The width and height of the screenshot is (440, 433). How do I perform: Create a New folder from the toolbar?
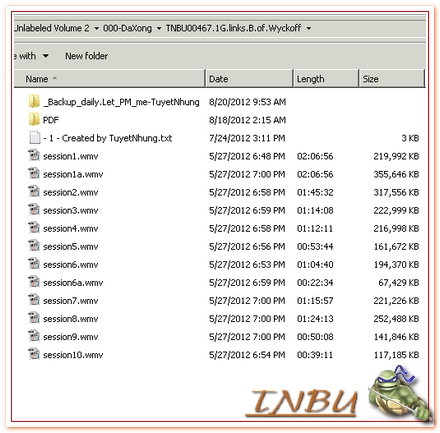click(x=86, y=56)
